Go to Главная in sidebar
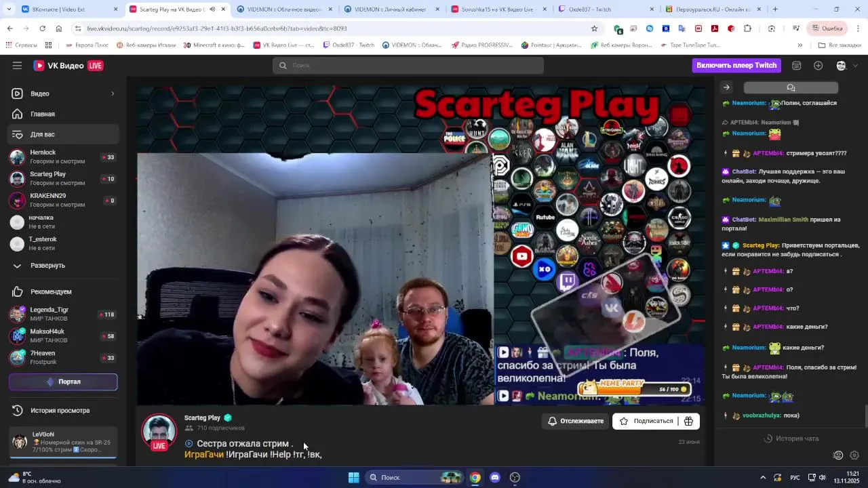The image size is (868, 488). (x=63, y=114)
